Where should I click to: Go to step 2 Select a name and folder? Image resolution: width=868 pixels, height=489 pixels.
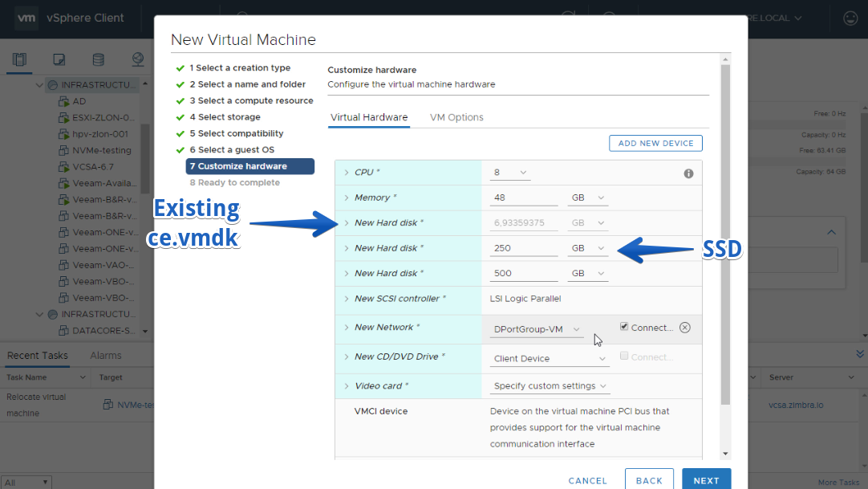(x=247, y=84)
